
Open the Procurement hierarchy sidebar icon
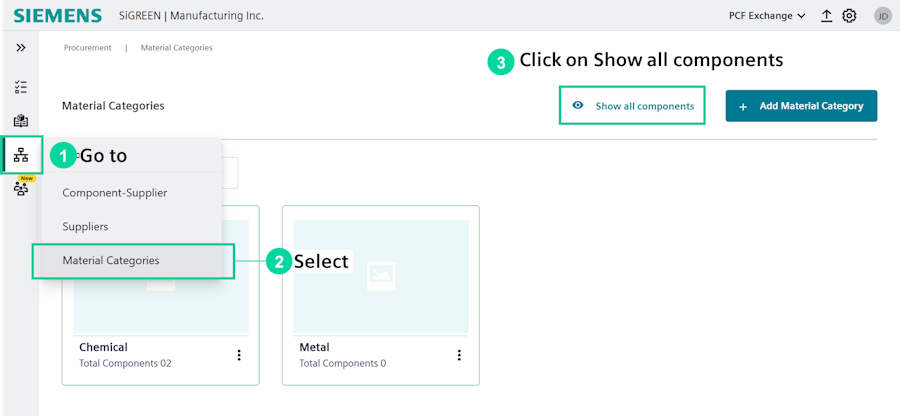coord(21,155)
